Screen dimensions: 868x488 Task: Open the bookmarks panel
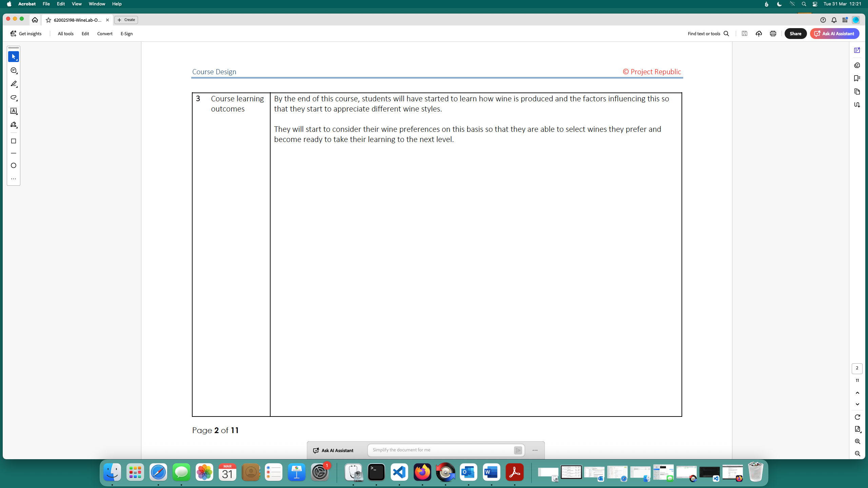857,78
